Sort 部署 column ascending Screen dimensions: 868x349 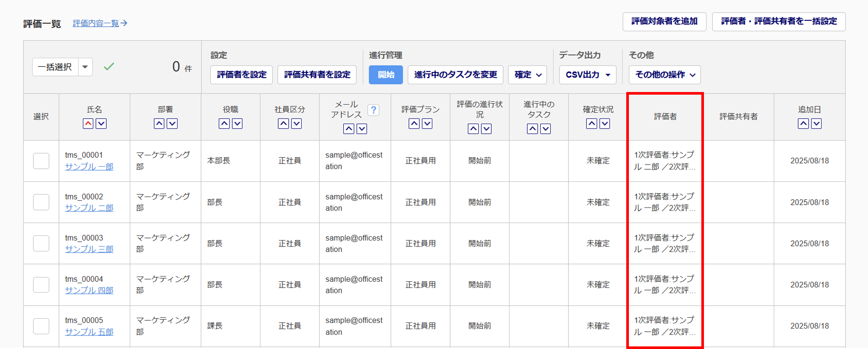(x=159, y=124)
